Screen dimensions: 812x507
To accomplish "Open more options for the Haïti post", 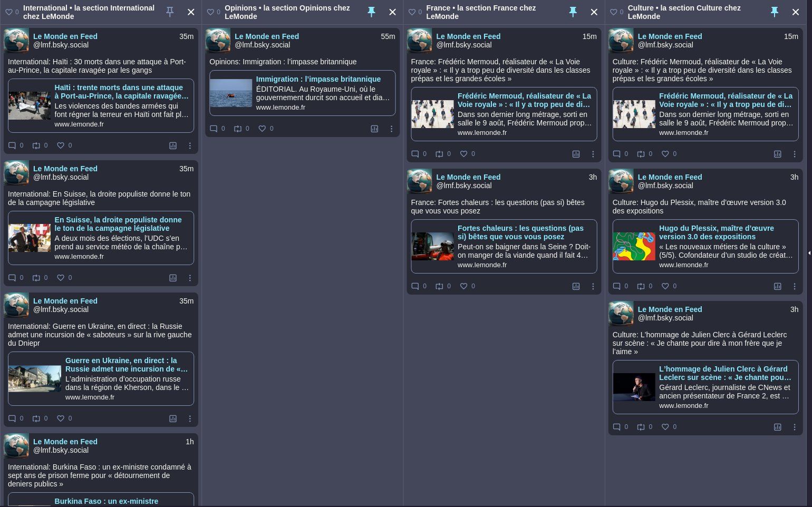I will (x=190, y=145).
